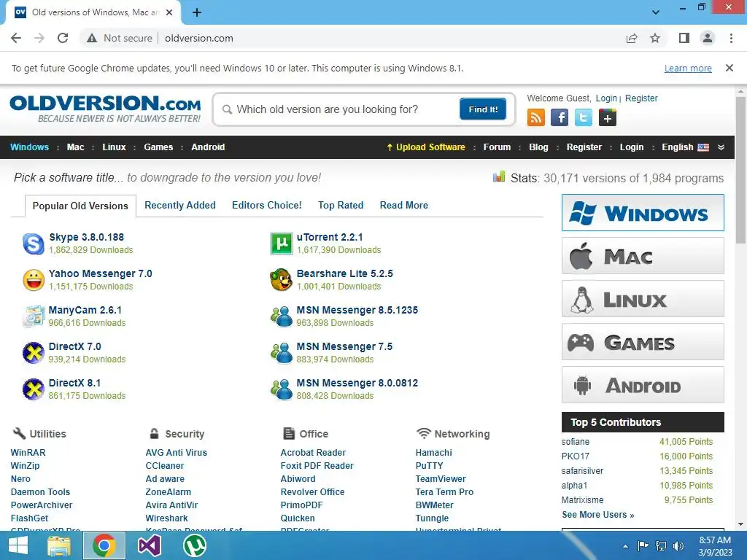
Task: Open Acrobat Reader under Office
Action: pos(313,452)
